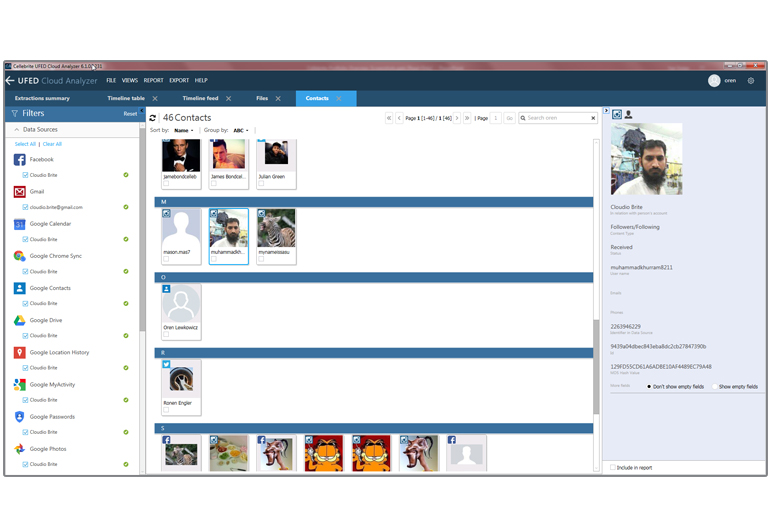The height and width of the screenshot is (530, 770).
Task: Open the Group by ABC dropdown
Action: tap(241, 131)
